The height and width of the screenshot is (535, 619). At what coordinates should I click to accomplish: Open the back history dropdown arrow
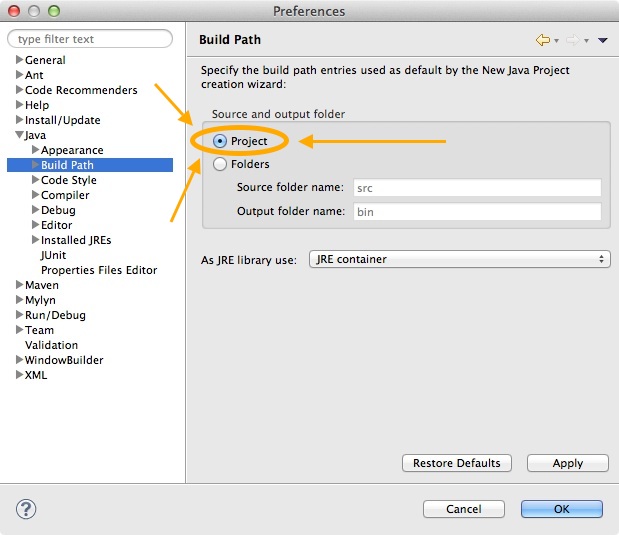pos(556,41)
